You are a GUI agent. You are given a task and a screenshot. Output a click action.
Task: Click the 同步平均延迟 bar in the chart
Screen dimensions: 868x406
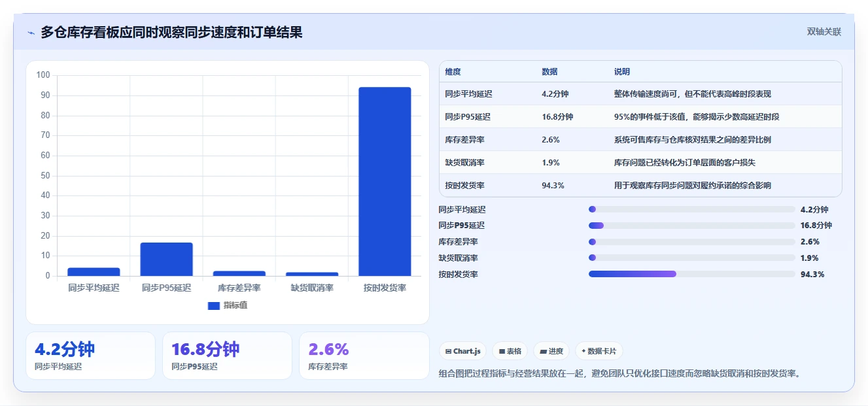click(x=94, y=271)
